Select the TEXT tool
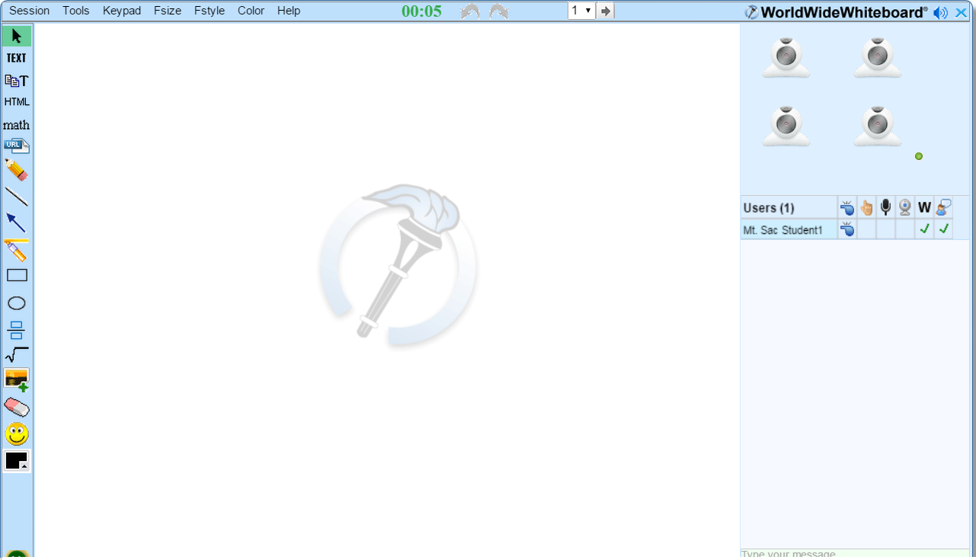This screenshot has width=976, height=560. [17, 58]
